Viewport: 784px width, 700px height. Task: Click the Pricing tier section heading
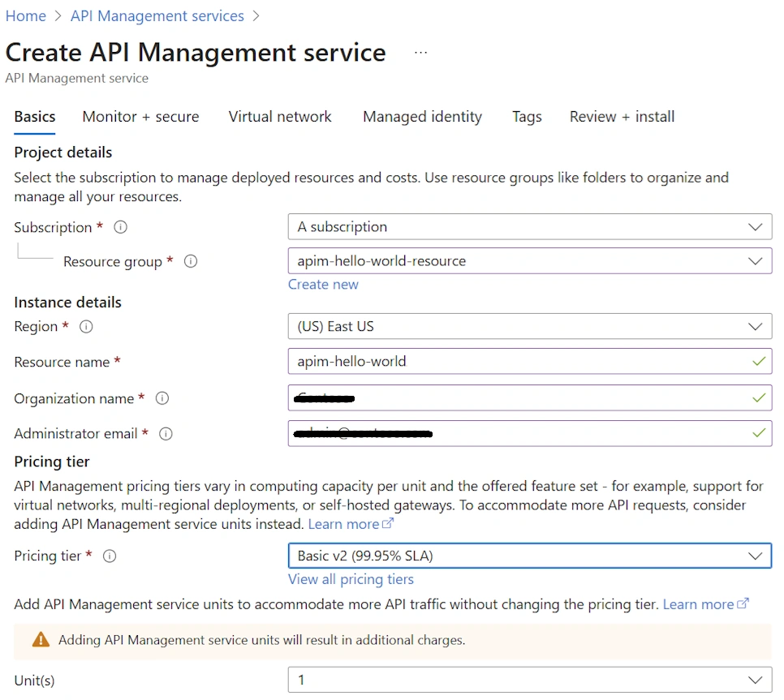(x=51, y=462)
